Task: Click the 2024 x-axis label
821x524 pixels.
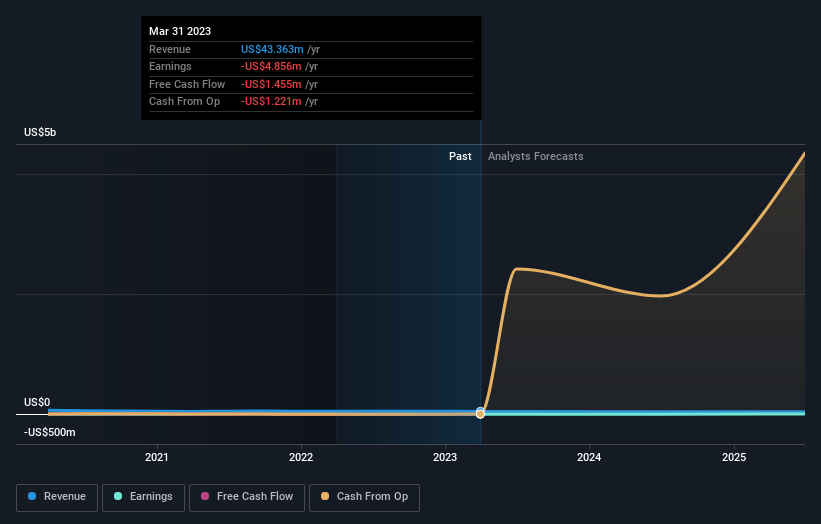Action: pyautogui.click(x=589, y=457)
